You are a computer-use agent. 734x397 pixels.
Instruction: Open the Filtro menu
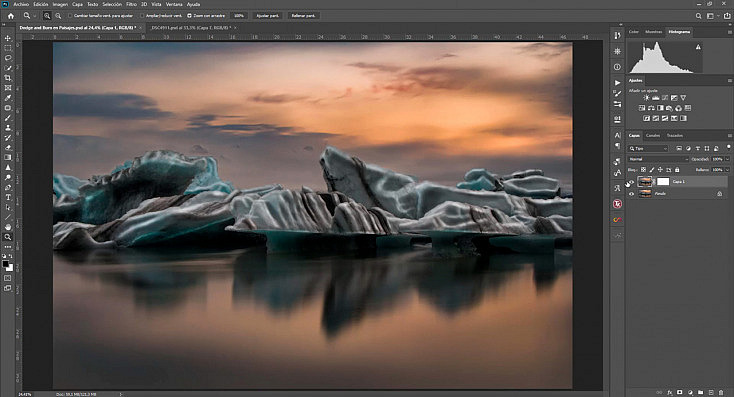(132, 4)
